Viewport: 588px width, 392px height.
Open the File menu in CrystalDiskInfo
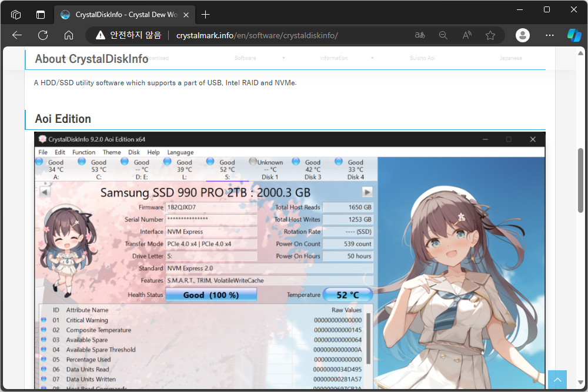43,152
